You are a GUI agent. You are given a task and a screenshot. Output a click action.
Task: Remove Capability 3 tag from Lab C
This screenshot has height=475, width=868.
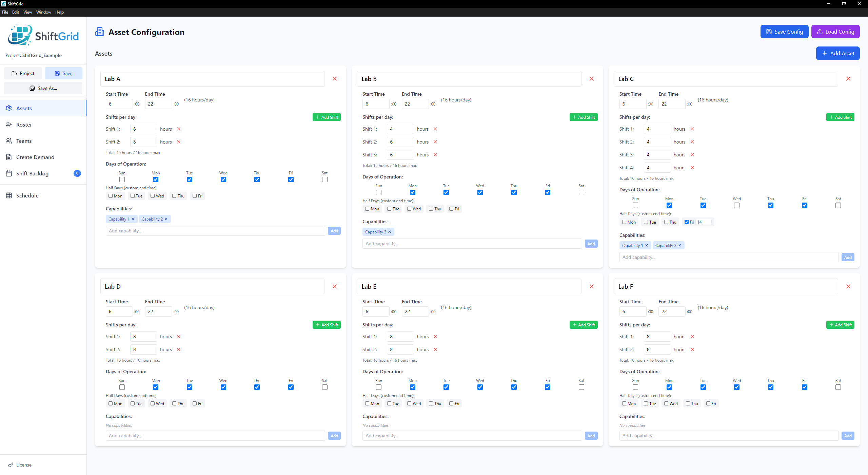coord(680,245)
